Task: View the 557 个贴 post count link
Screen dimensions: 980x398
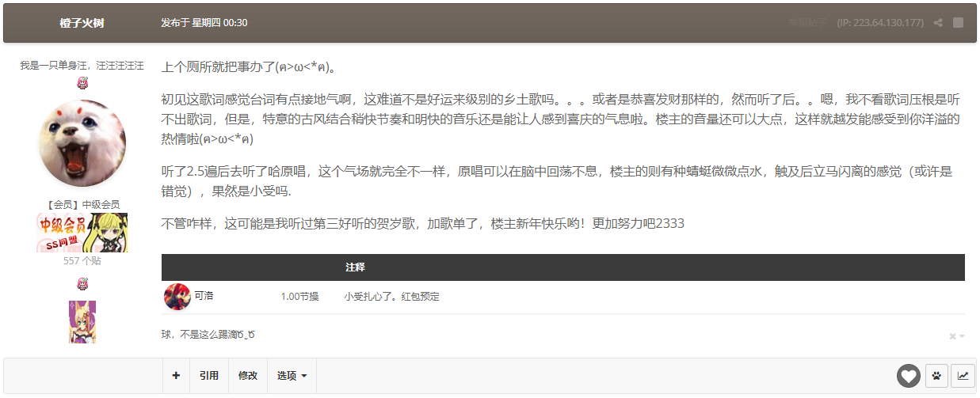Action: (82, 260)
